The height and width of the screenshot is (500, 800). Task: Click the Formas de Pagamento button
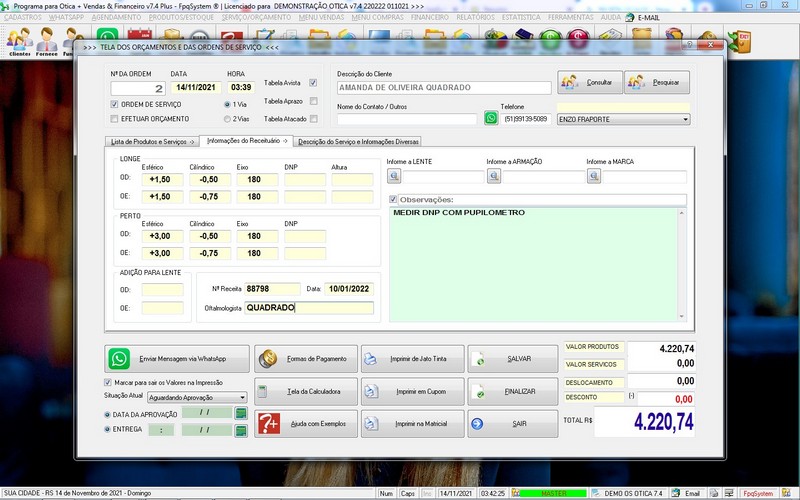click(x=304, y=358)
